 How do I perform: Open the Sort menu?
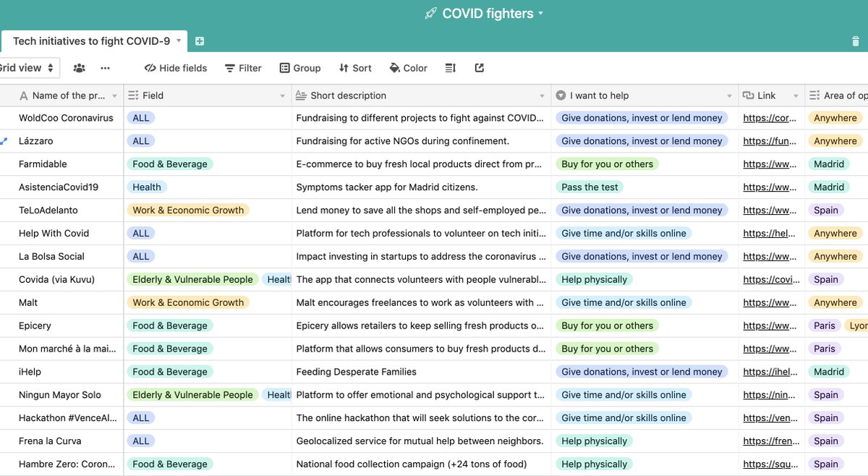pyautogui.click(x=355, y=68)
